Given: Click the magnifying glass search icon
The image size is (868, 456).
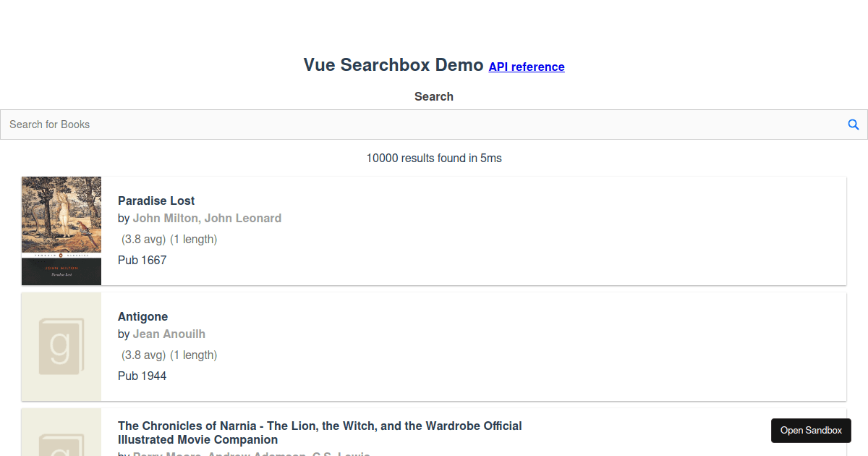Looking at the screenshot, I should [x=854, y=124].
